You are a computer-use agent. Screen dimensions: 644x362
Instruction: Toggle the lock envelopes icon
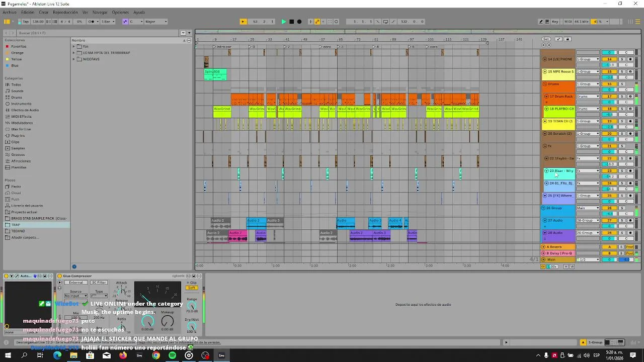[x=568, y=39]
